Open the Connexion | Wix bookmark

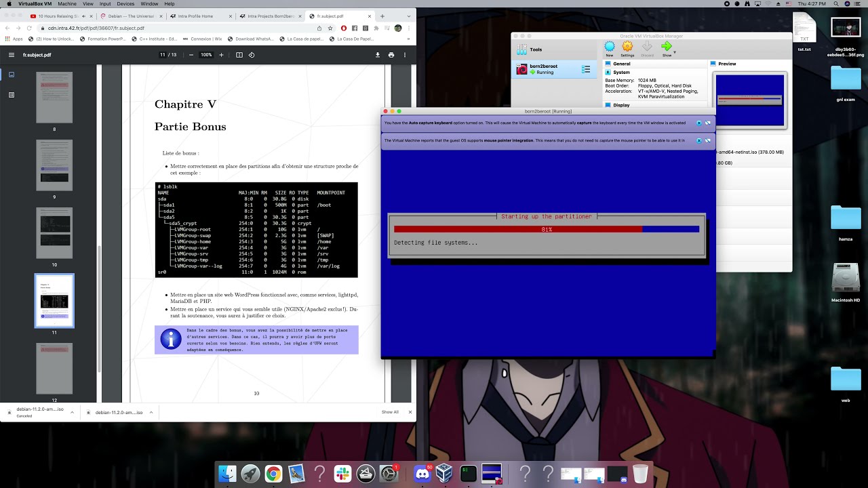pos(202,39)
